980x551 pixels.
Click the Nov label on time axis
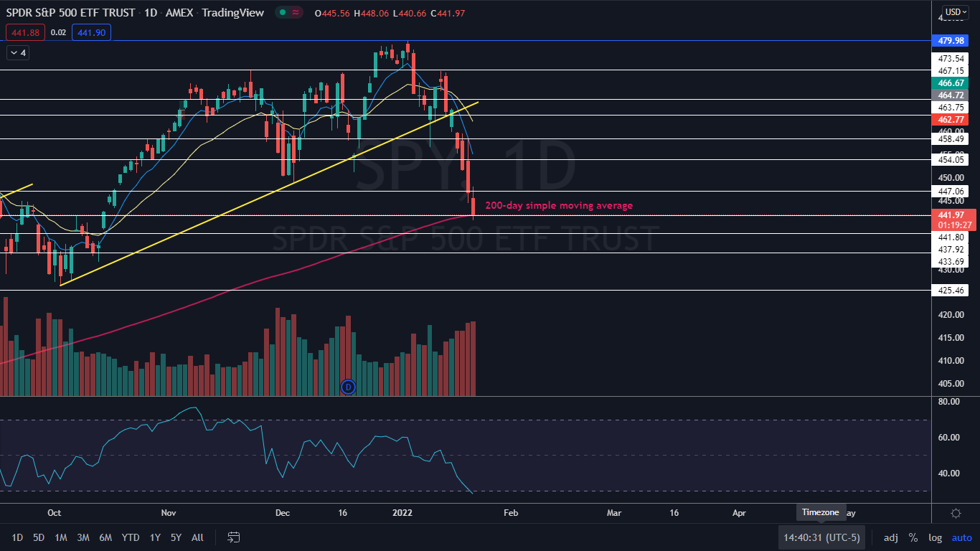click(x=168, y=513)
